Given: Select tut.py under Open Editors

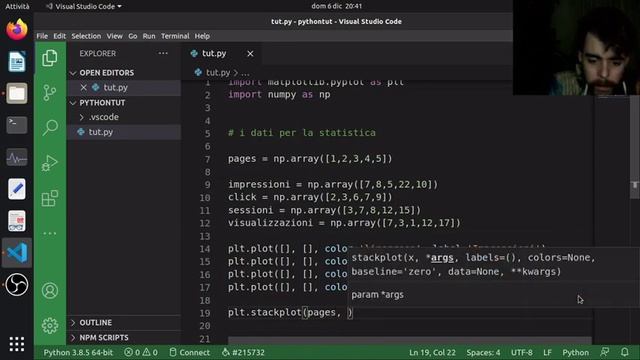Looking at the screenshot, I should tap(124, 87).
